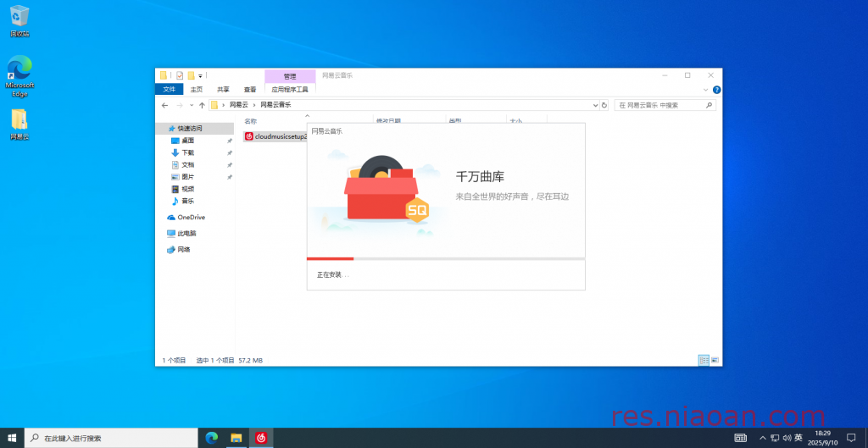Open File Explorer from the taskbar
Viewport: 868px width, 448px height.
click(x=236, y=438)
